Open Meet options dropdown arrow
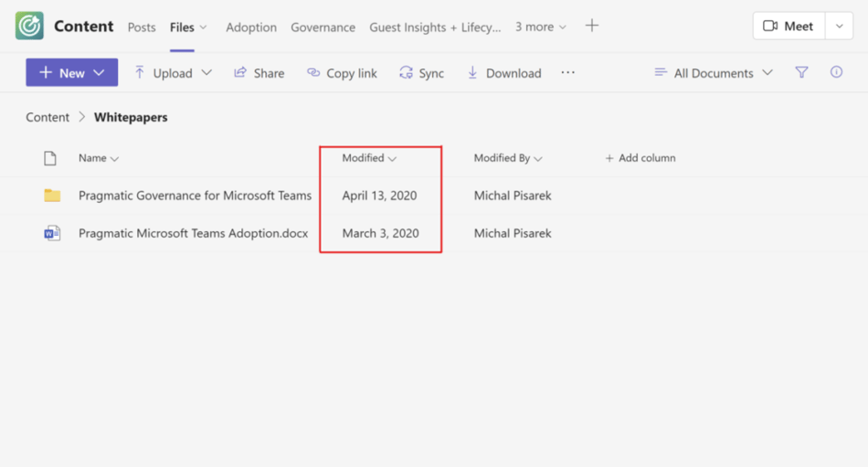The width and height of the screenshot is (868, 467). coord(839,26)
